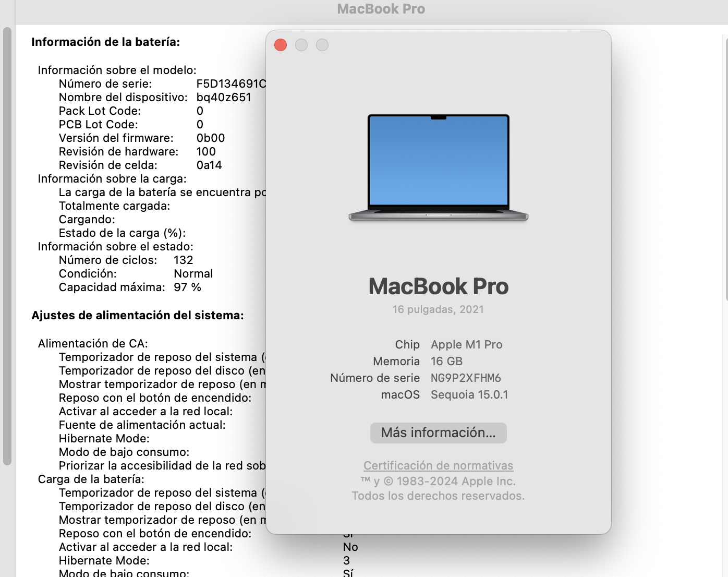Select the Apple M1 Pro chip value
728x577 pixels.
tap(467, 344)
